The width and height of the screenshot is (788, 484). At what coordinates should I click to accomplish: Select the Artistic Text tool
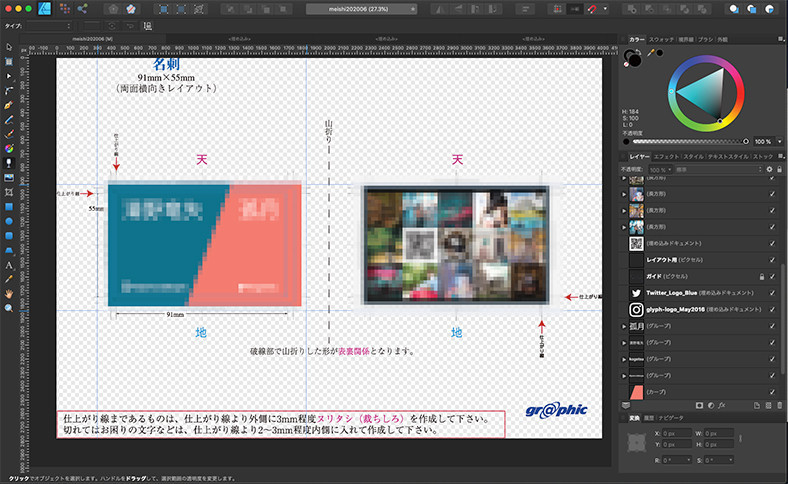[x=9, y=265]
